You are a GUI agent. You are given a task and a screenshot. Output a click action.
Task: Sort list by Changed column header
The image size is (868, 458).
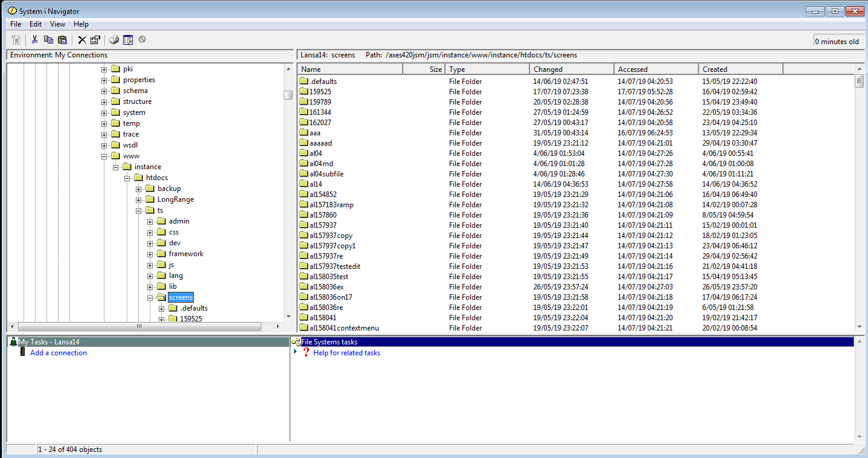coord(571,69)
